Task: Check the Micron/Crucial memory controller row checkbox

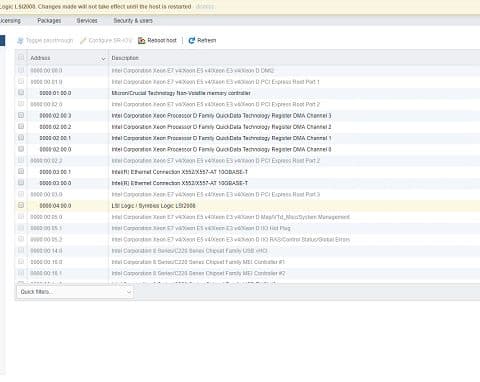Action: [x=21, y=92]
